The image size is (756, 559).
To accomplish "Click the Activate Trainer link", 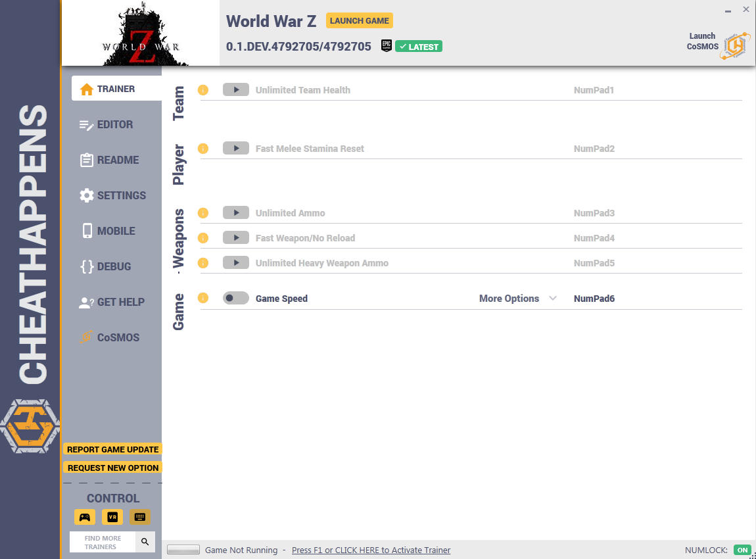I will [x=371, y=550].
